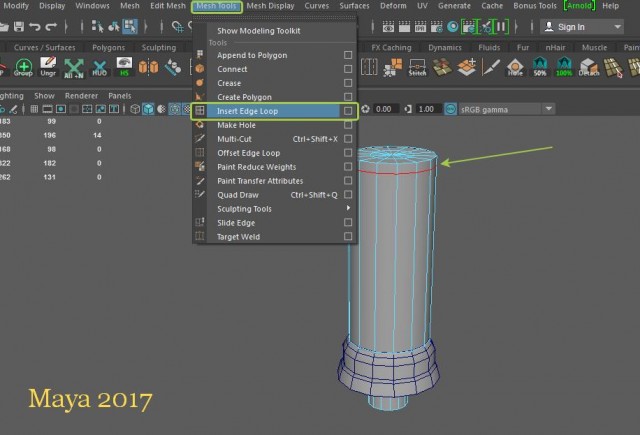Click the mirror orange cubes shelf icon
The image size is (640, 435).
tap(148, 67)
